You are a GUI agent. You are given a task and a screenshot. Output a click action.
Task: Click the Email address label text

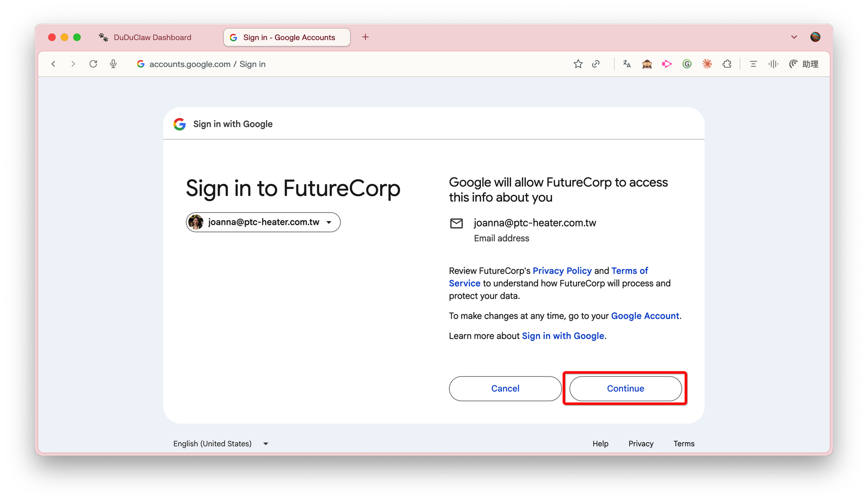click(501, 238)
